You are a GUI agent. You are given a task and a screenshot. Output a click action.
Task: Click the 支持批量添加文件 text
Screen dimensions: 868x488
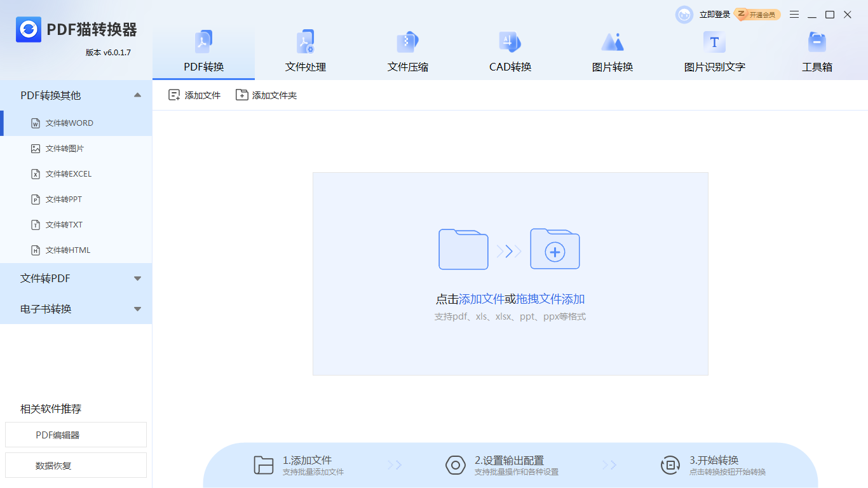pyautogui.click(x=313, y=472)
